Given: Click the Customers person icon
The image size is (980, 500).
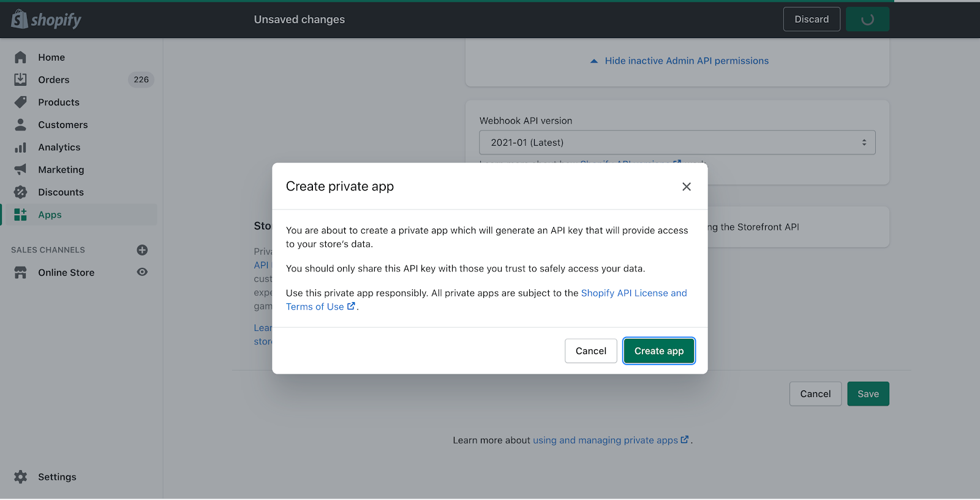Looking at the screenshot, I should (20, 125).
